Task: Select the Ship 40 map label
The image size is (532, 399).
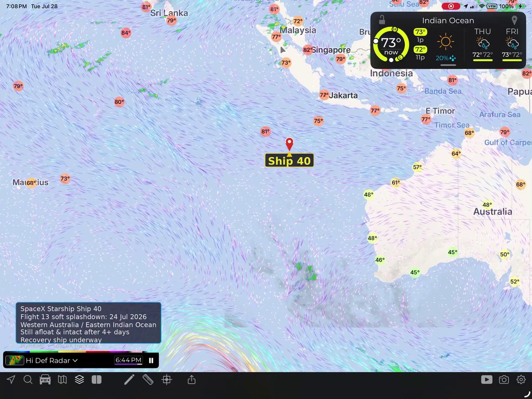Action: [289, 161]
